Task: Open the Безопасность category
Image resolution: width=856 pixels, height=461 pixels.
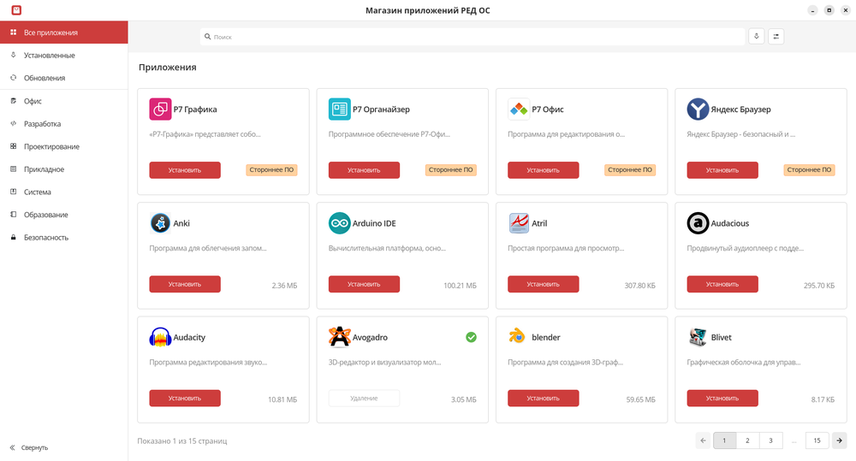Action: click(x=46, y=238)
